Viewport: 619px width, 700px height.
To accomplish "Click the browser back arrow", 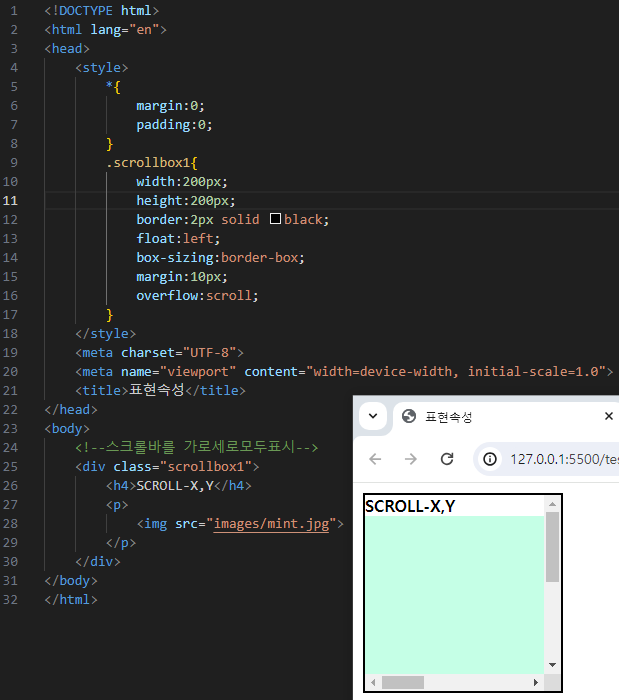I will point(375,459).
